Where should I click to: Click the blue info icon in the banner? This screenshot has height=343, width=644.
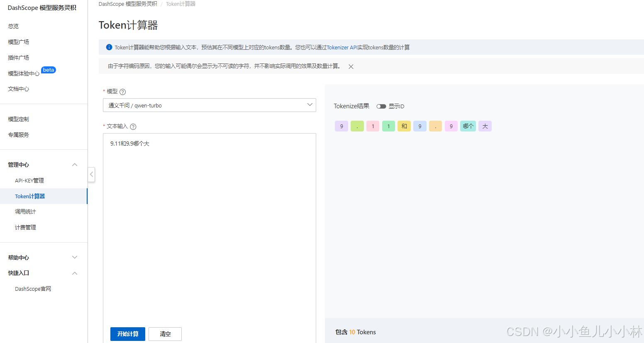(109, 47)
